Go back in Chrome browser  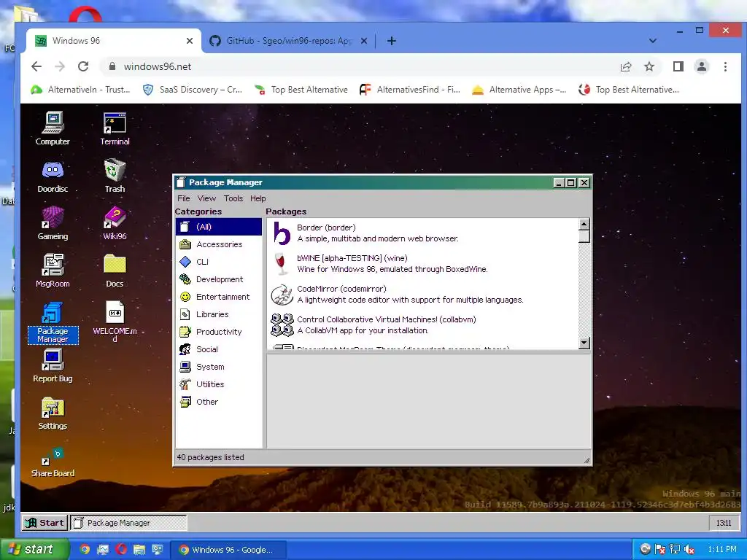coord(36,66)
